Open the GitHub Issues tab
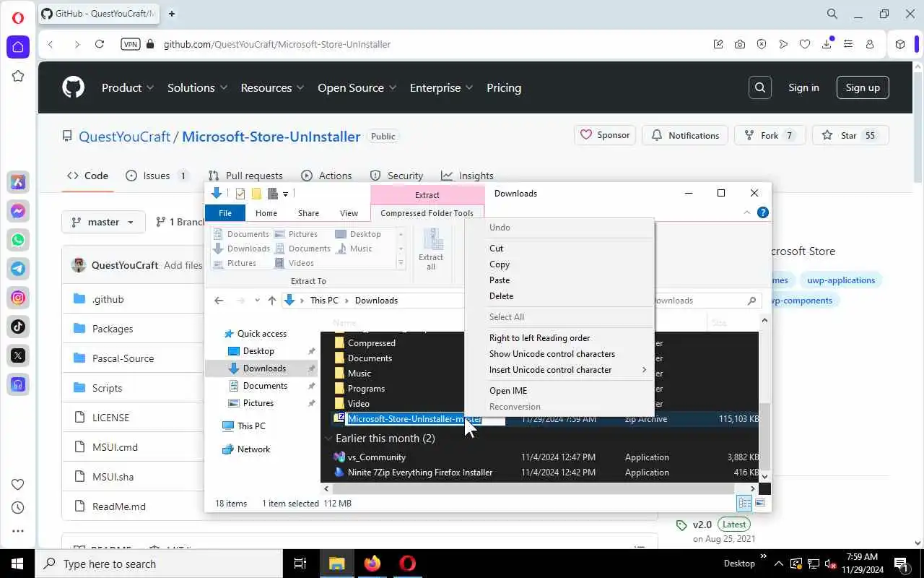924x578 pixels. coord(157,176)
